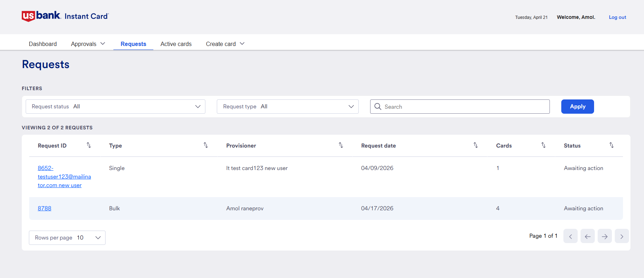This screenshot has height=278, width=644.
Task: Sort requests by Request date icon
Action: click(x=476, y=145)
